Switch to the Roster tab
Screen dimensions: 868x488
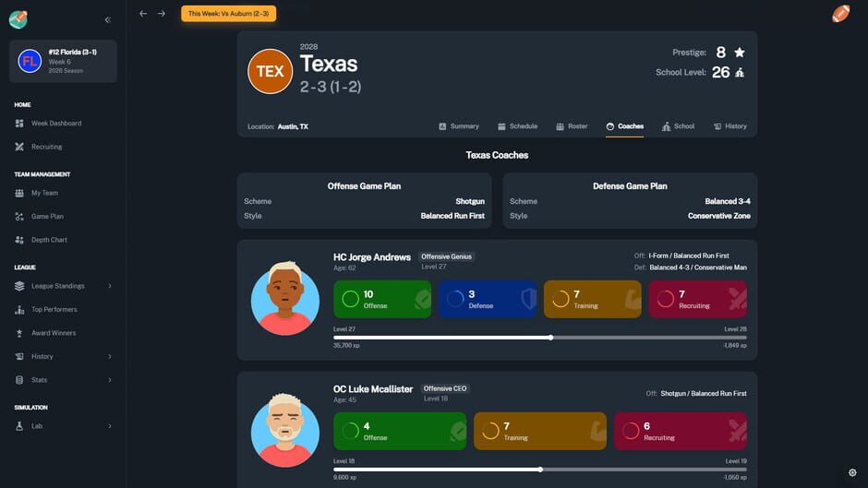tap(572, 126)
